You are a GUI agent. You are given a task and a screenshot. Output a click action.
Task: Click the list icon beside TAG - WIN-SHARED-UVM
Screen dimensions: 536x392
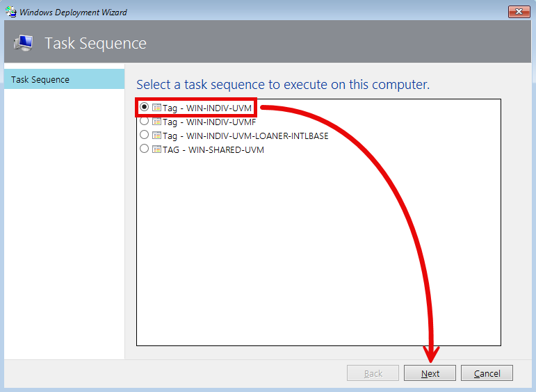click(156, 149)
